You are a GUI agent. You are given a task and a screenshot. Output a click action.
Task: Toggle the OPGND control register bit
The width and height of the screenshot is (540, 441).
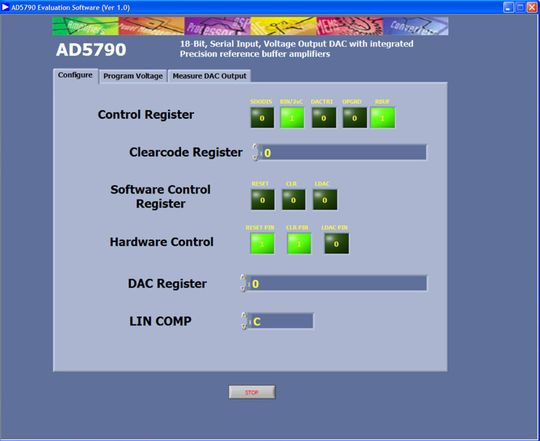coord(354,118)
